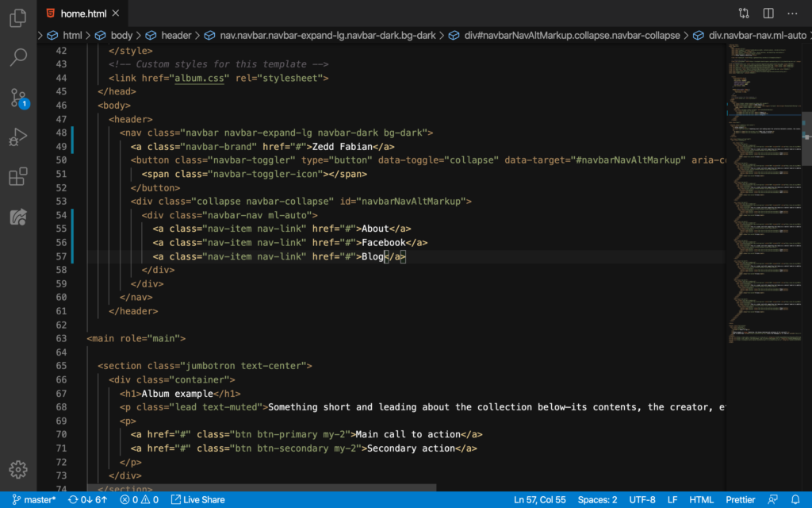This screenshot has height=508, width=812.
Task: Split the editor to the right
Action: (x=768, y=13)
